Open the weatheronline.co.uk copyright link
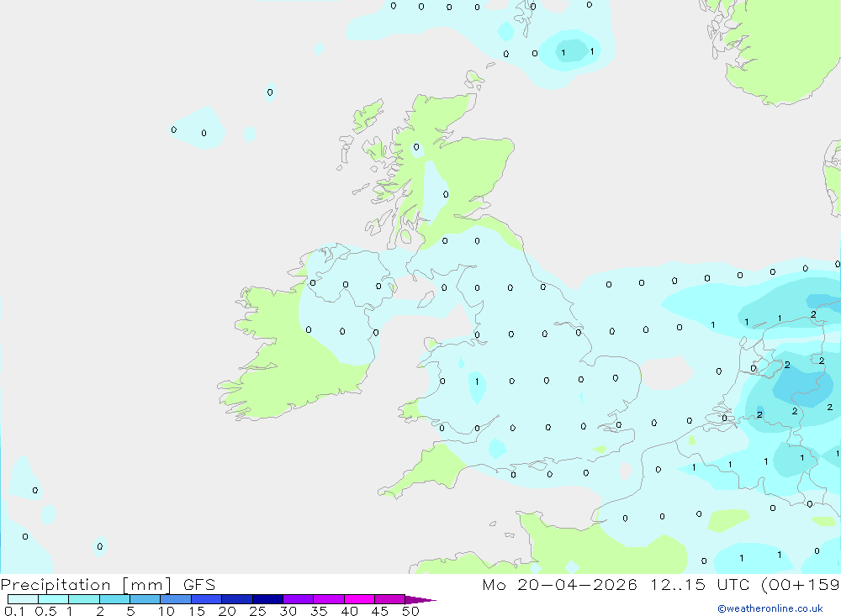841x616 pixels. 770,608
